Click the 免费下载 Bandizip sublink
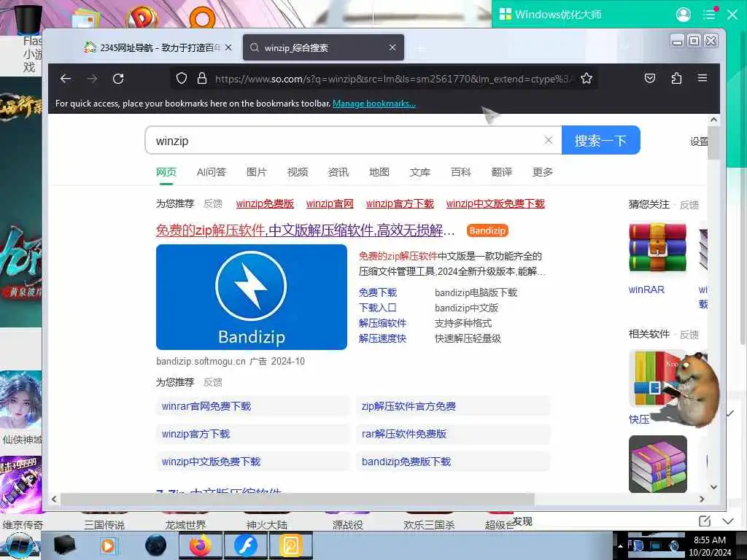 pyautogui.click(x=378, y=292)
